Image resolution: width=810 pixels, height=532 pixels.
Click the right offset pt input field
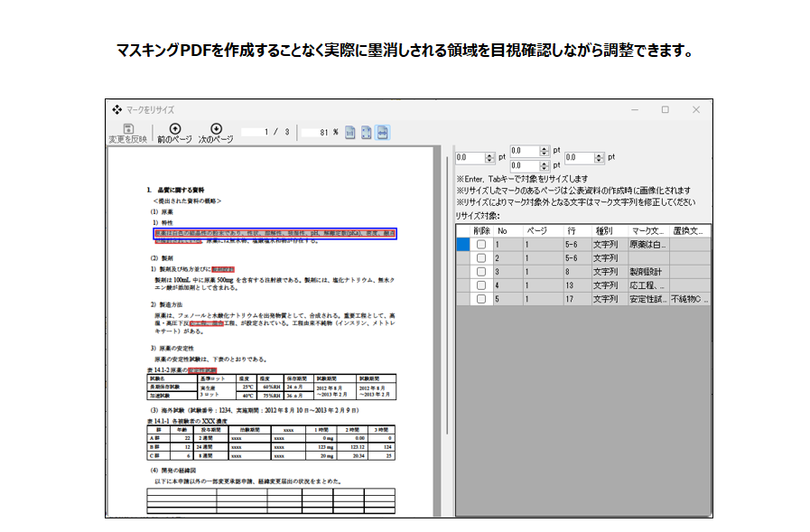pos(580,157)
